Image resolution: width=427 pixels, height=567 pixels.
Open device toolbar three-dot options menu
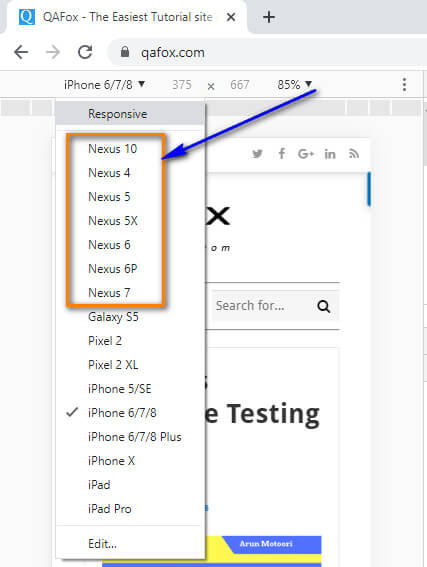pos(405,85)
